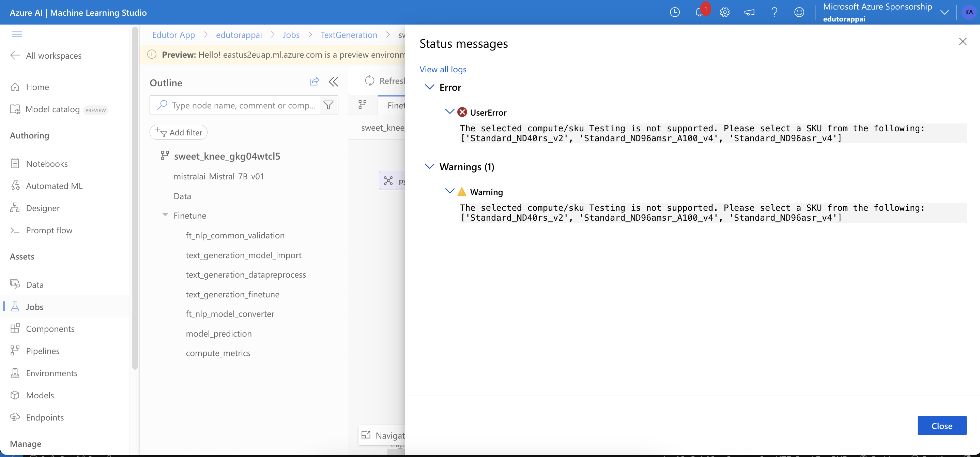Click the Environments icon
The image size is (980, 457).
coord(15,373)
